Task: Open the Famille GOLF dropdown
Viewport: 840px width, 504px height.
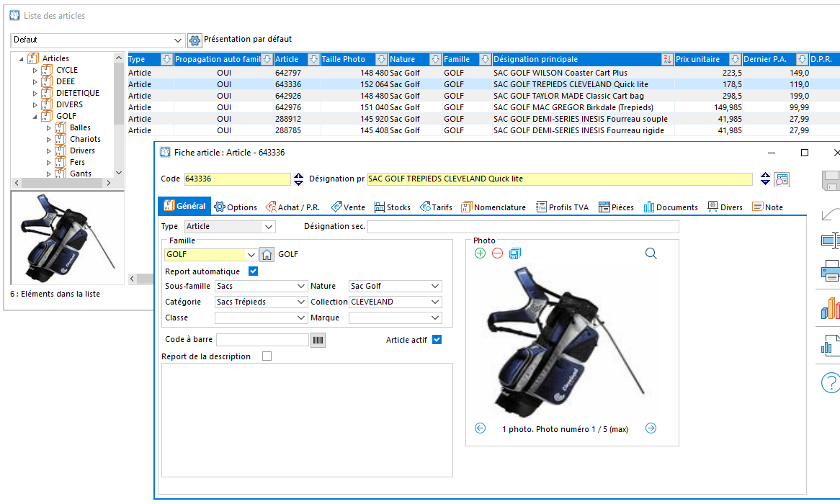Action: [x=251, y=254]
